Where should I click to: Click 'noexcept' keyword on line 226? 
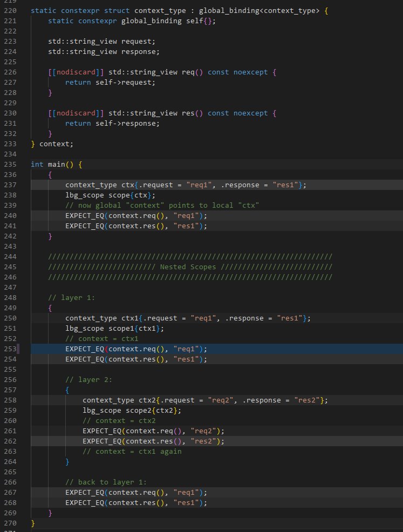pyautogui.click(x=250, y=72)
